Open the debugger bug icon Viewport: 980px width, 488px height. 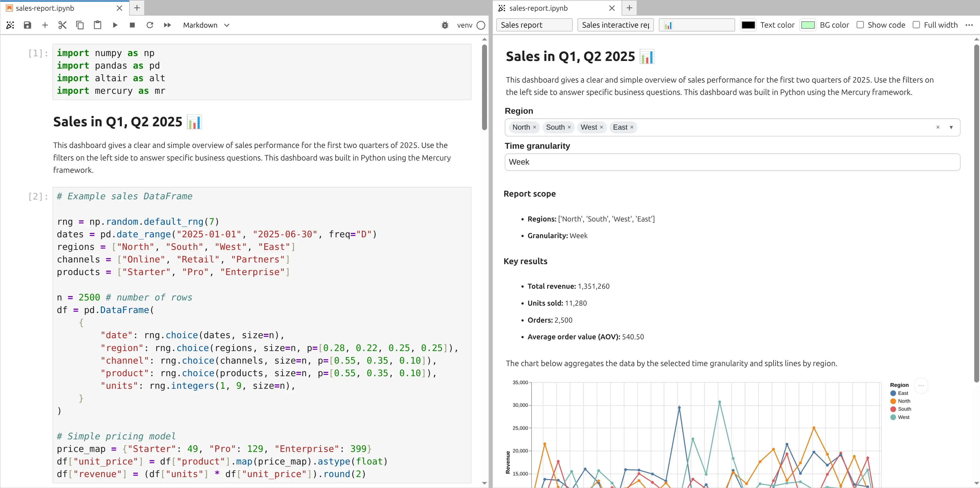pyautogui.click(x=445, y=25)
